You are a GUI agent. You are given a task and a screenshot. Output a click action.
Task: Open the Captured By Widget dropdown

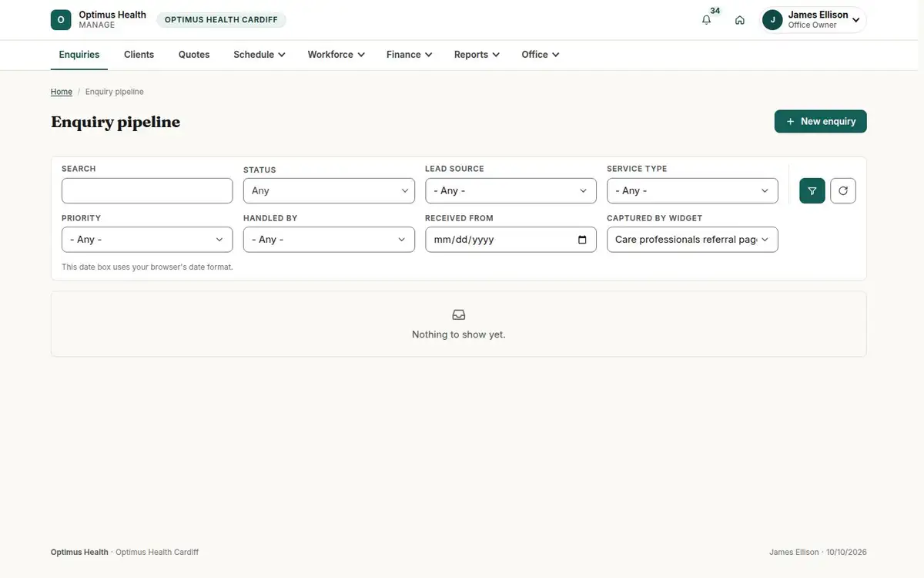(692, 240)
